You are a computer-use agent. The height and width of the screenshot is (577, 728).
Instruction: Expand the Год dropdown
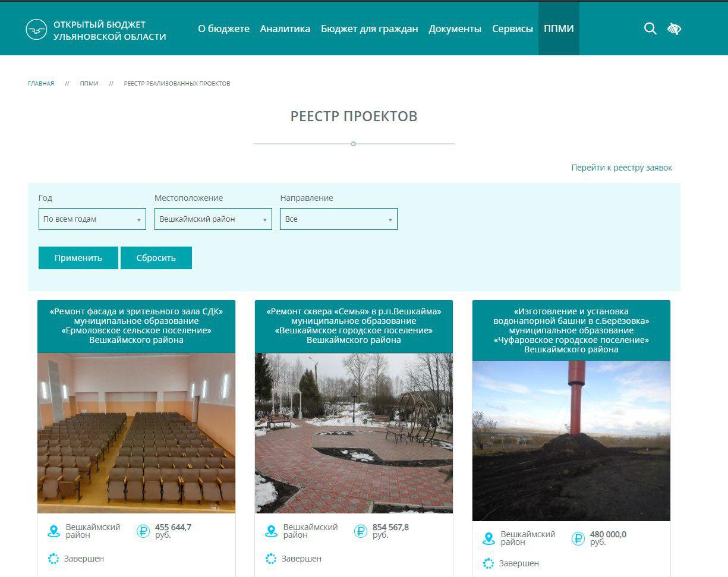coord(92,219)
